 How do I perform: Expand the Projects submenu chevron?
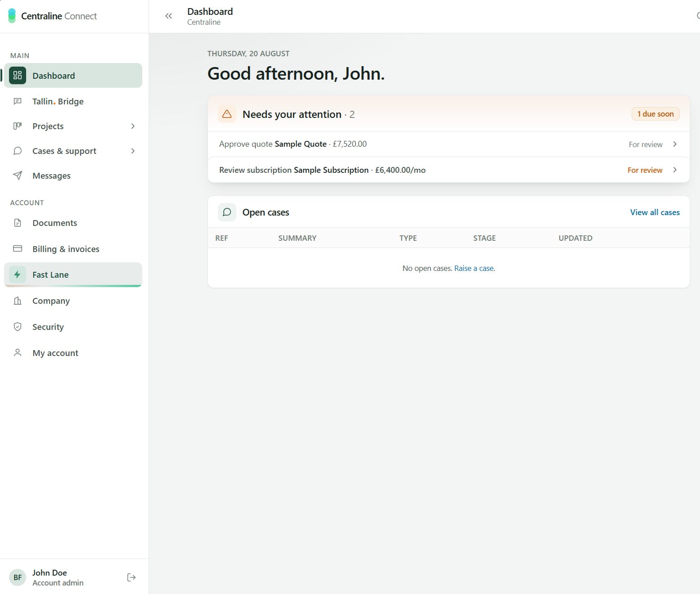[x=133, y=126]
